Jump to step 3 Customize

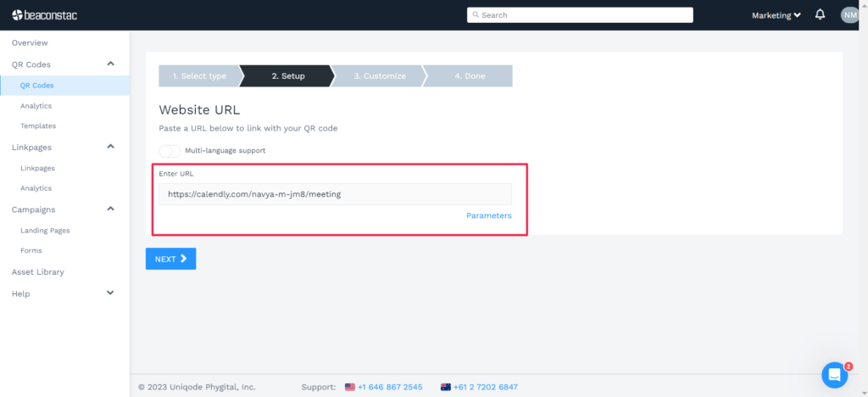point(379,76)
